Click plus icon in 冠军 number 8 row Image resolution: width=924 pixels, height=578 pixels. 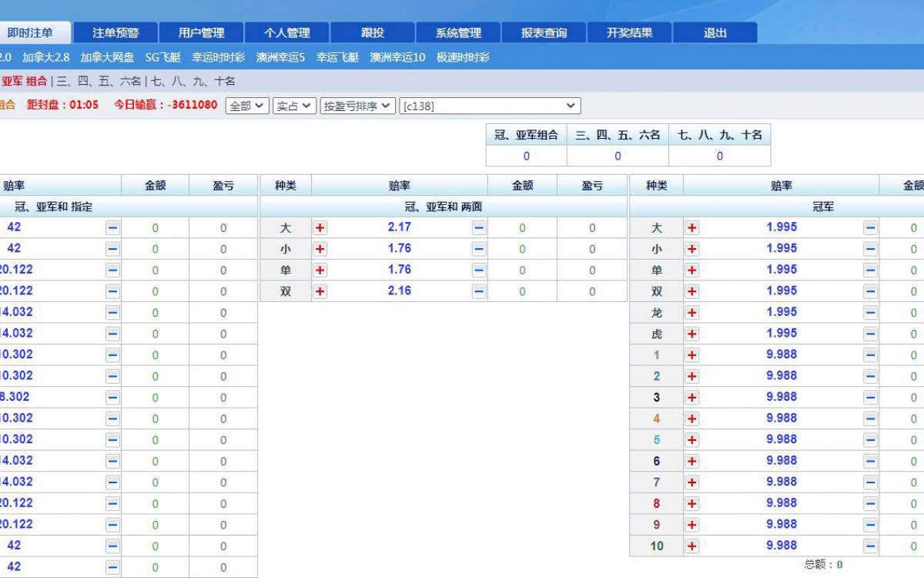coord(692,503)
